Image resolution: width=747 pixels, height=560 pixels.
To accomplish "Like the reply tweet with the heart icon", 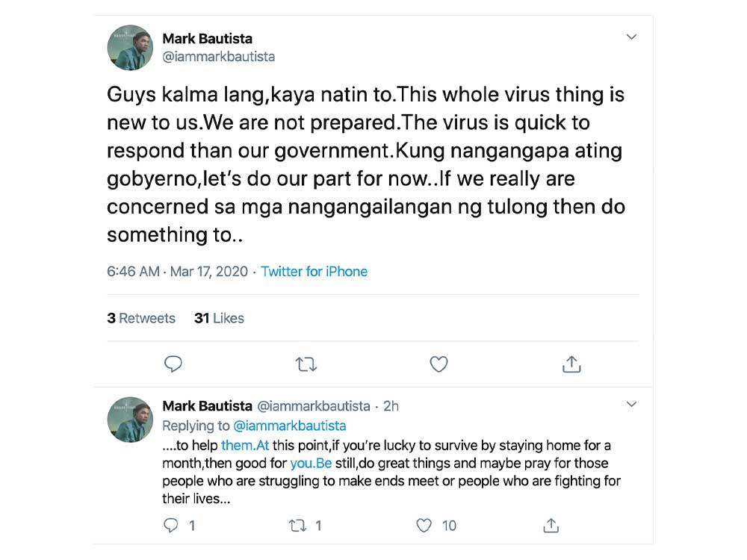I will 424,525.
